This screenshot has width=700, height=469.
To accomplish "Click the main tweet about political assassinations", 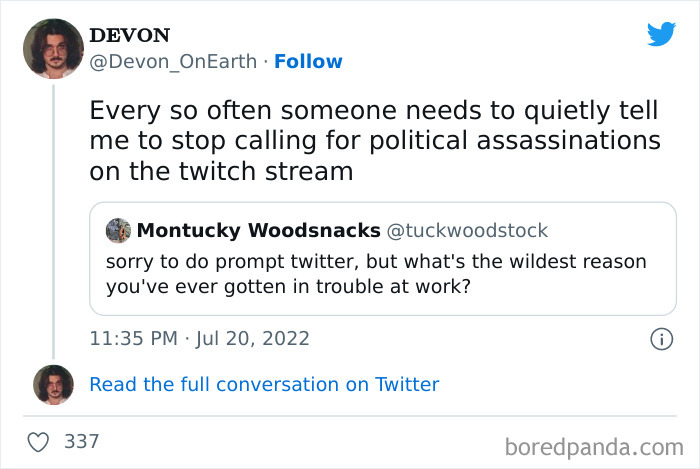I will [x=375, y=140].
